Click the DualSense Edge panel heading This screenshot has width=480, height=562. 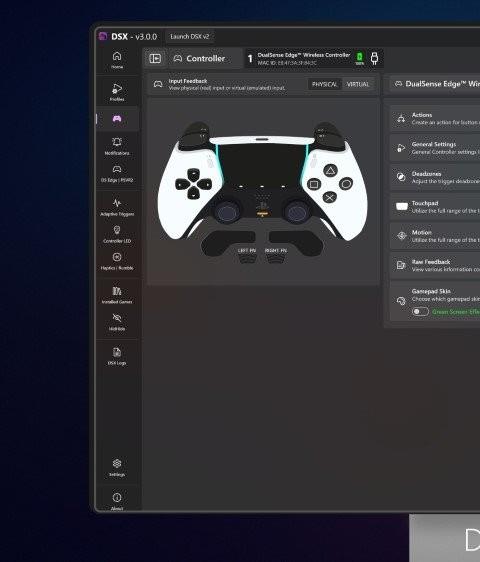tap(442, 84)
